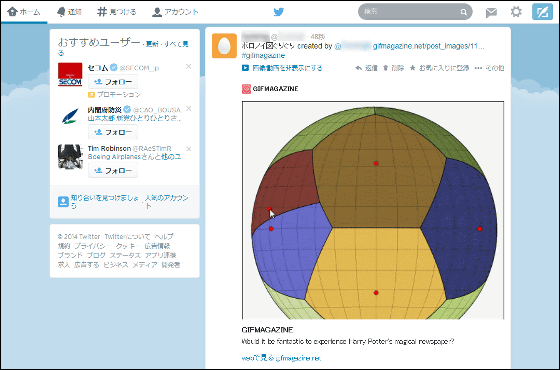Open 広告情報 ads info footer link
Viewport: 560px width, 370px height.
click(157, 246)
